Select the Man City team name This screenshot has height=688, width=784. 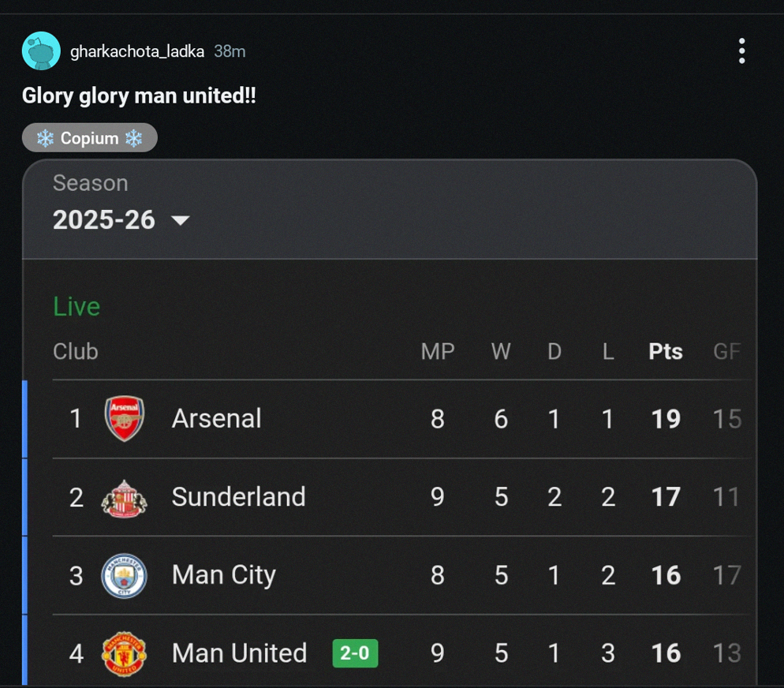click(x=224, y=575)
